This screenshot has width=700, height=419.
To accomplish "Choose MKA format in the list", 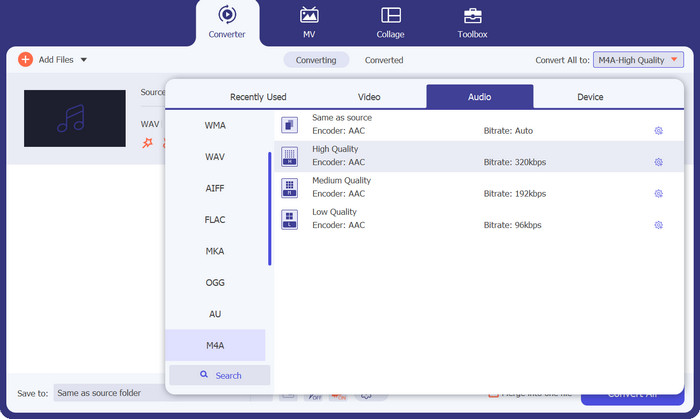I will 215,251.
